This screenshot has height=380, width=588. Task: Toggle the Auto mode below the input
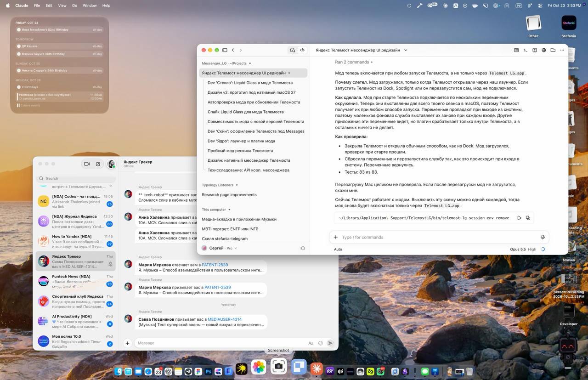tap(338, 249)
